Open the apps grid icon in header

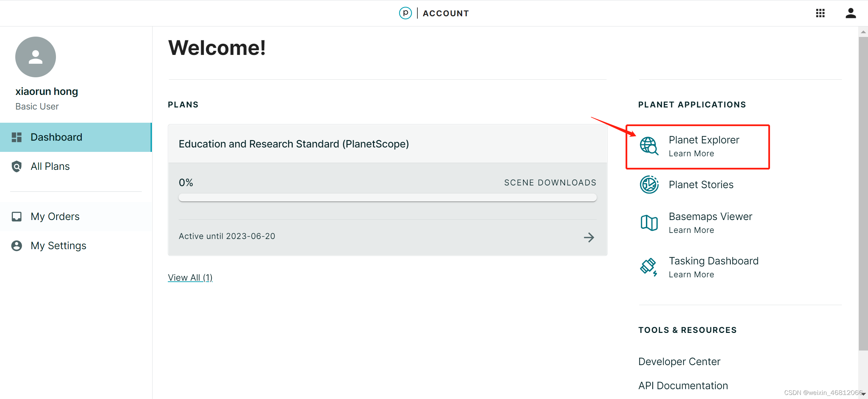coord(820,13)
